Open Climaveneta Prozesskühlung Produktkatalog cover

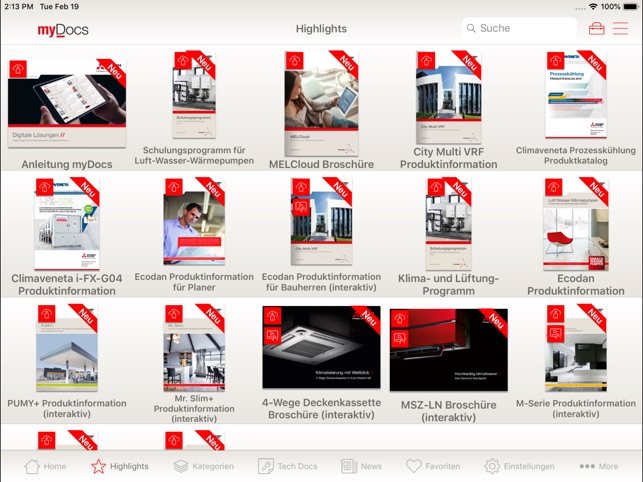point(576,95)
